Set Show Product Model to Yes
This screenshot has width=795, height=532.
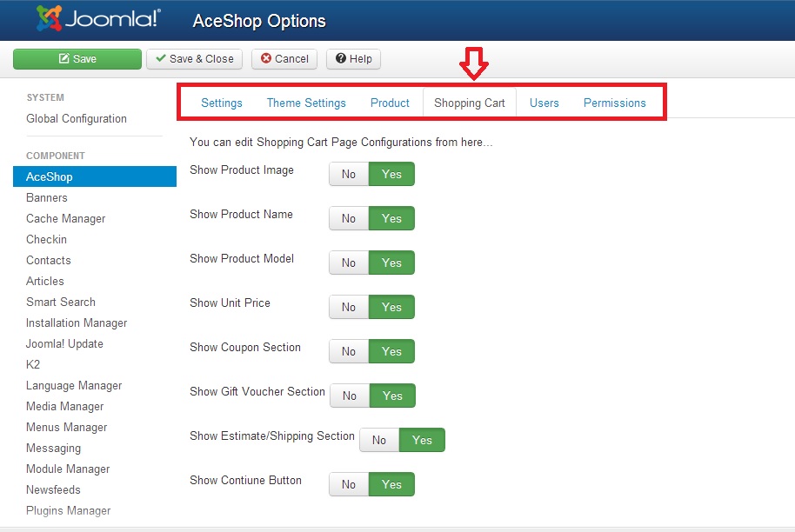pyautogui.click(x=391, y=263)
